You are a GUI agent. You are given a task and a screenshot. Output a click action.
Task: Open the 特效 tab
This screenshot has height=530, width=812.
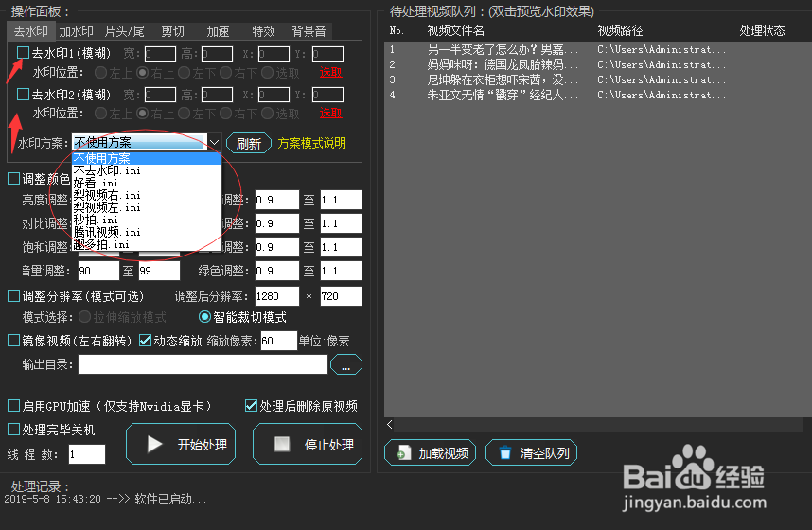263,31
